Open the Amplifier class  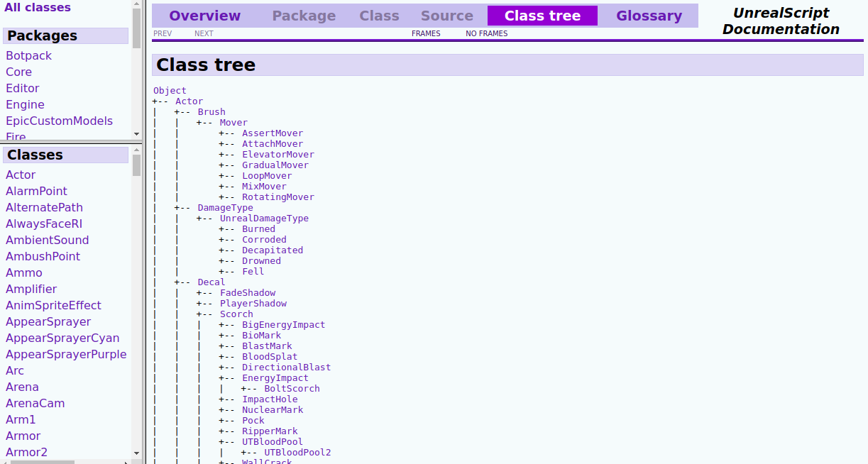[x=31, y=289]
